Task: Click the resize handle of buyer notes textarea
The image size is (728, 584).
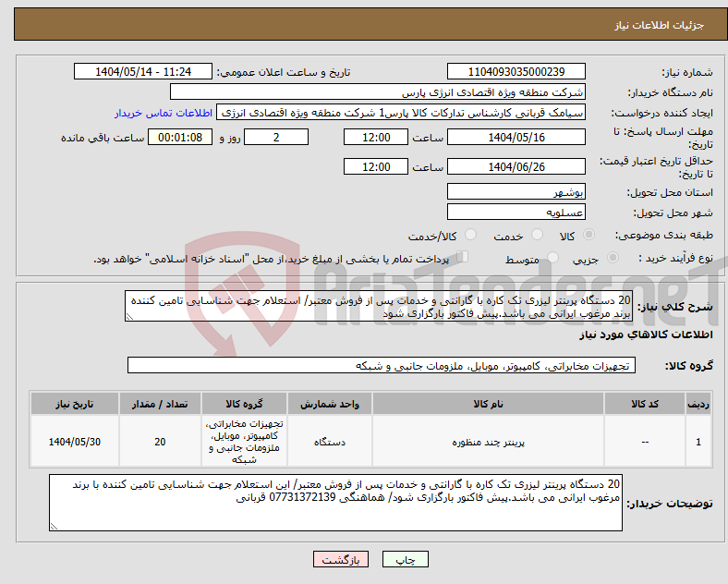Action: point(54,526)
